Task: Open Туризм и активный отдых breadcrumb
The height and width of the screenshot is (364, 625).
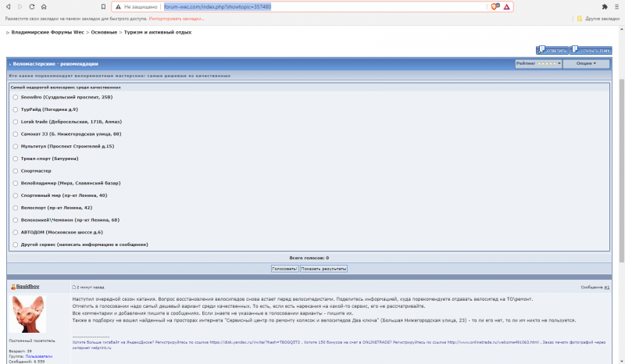Action: [158, 32]
